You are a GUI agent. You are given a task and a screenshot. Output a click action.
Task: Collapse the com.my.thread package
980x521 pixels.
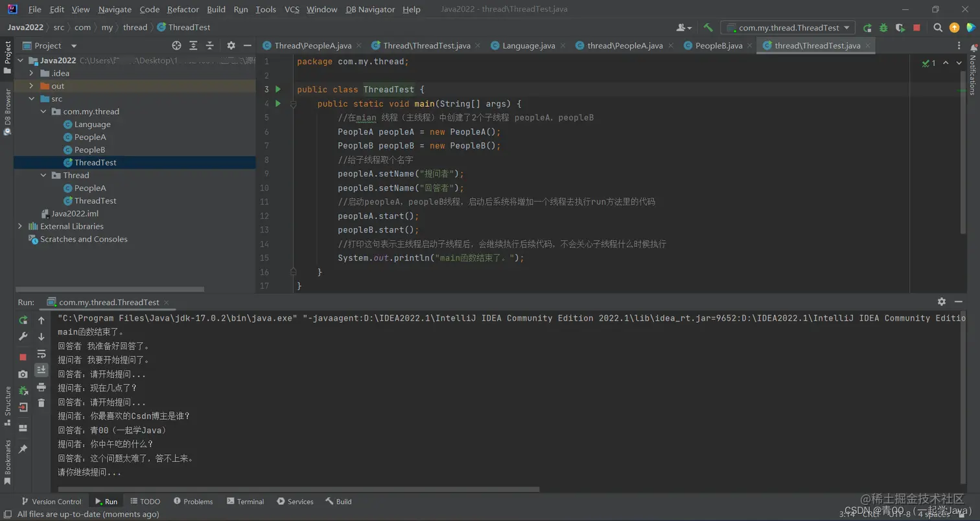click(x=43, y=111)
